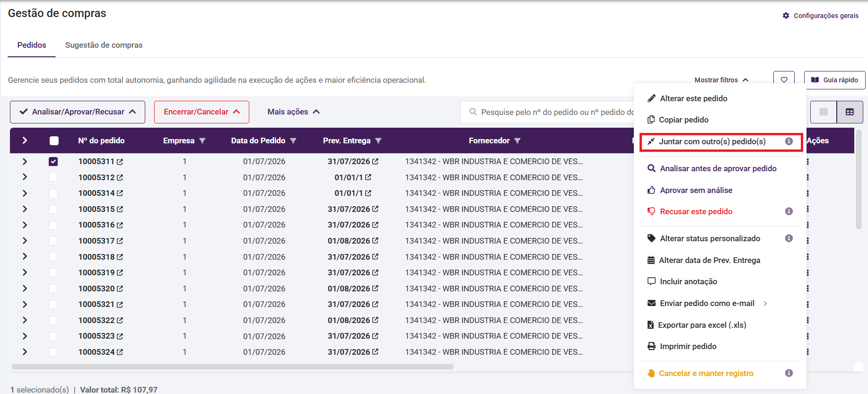Screen dimensions: 868x394
Task: Open external link icon next to order 10005324
Action: pos(120,352)
